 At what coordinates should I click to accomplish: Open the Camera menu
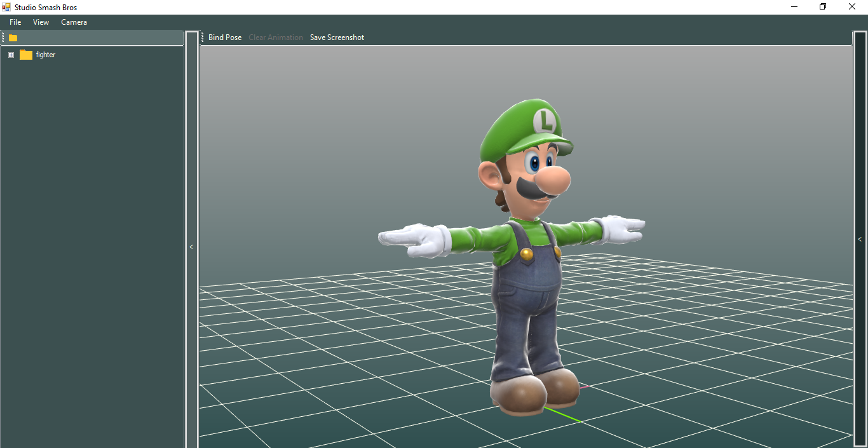pos(74,22)
